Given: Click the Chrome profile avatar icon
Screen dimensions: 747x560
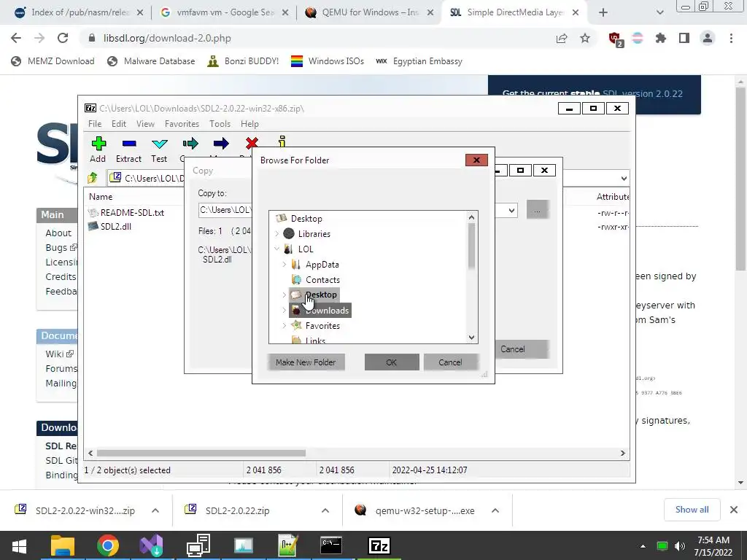Looking at the screenshot, I should (708, 38).
